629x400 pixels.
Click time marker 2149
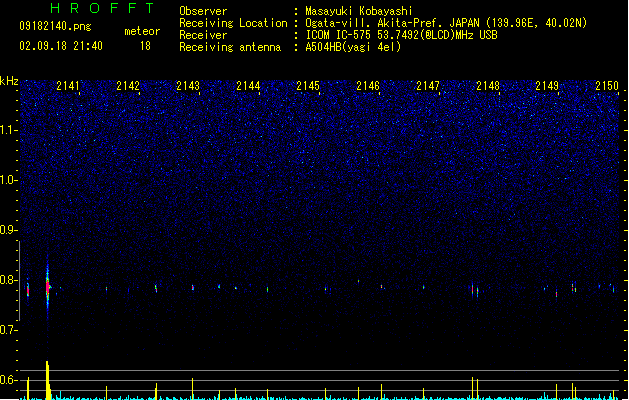(547, 86)
